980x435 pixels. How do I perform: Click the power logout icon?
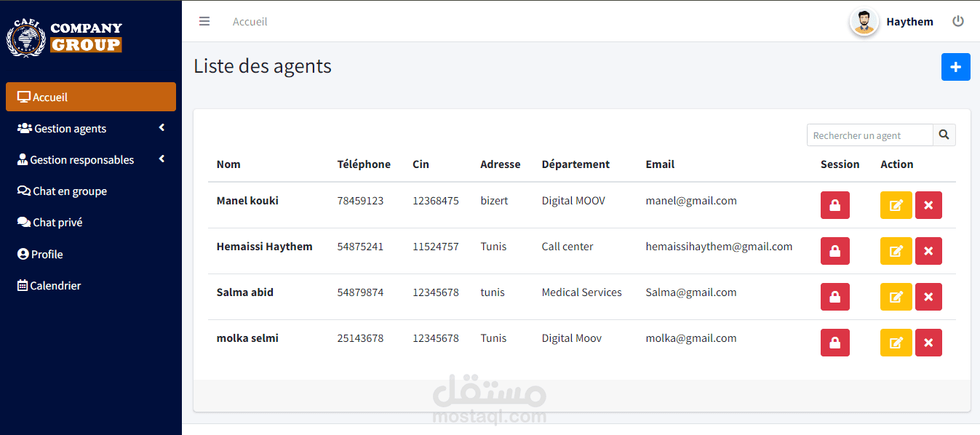958,21
